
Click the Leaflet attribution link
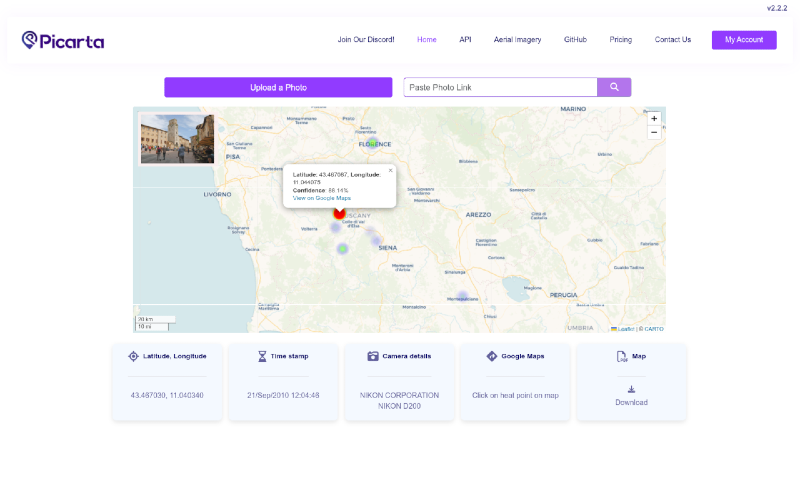pyautogui.click(x=626, y=329)
